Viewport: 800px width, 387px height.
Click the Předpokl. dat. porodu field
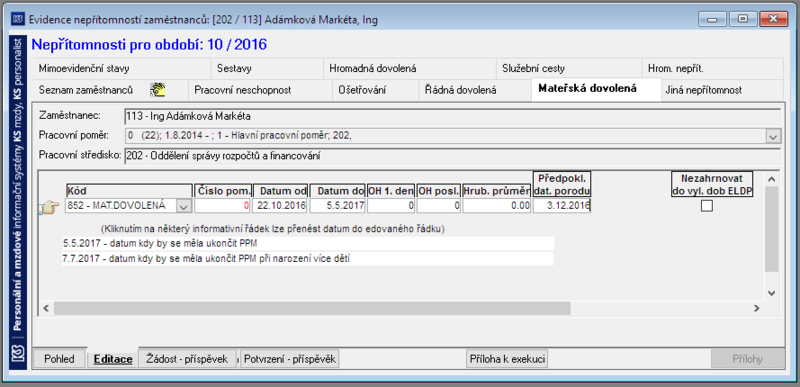point(562,206)
